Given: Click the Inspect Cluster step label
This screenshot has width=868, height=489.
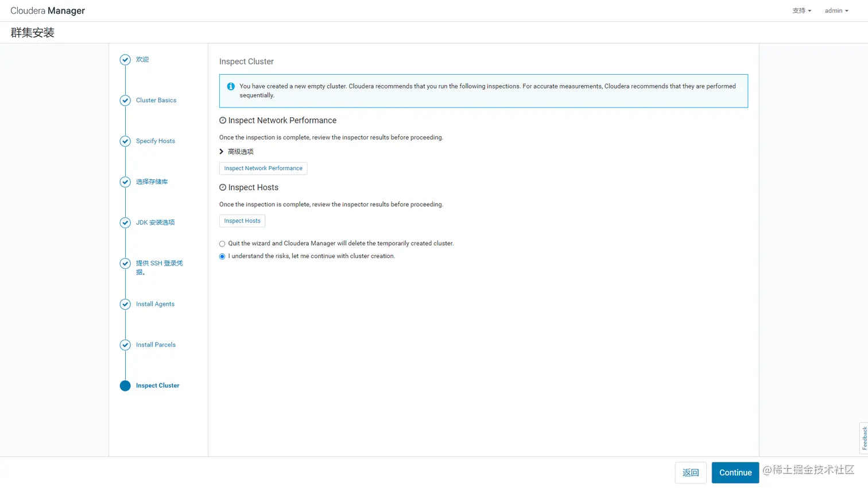Looking at the screenshot, I should pyautogui.click(x=158, y=386).
